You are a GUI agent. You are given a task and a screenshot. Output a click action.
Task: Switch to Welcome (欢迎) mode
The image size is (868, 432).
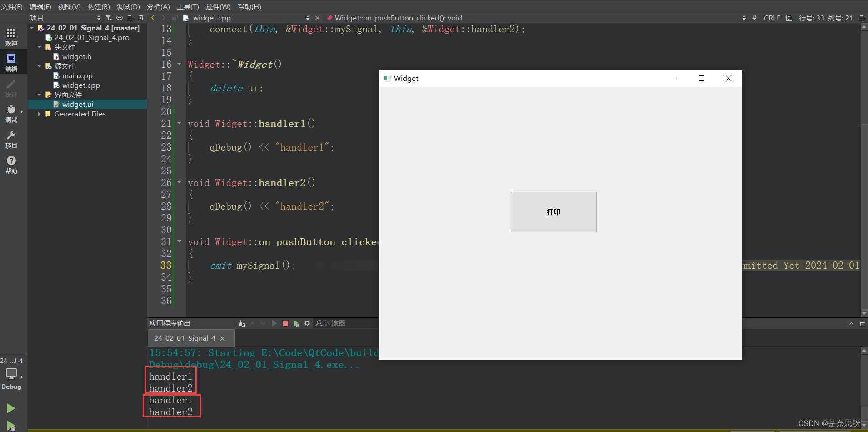(11, 37)
